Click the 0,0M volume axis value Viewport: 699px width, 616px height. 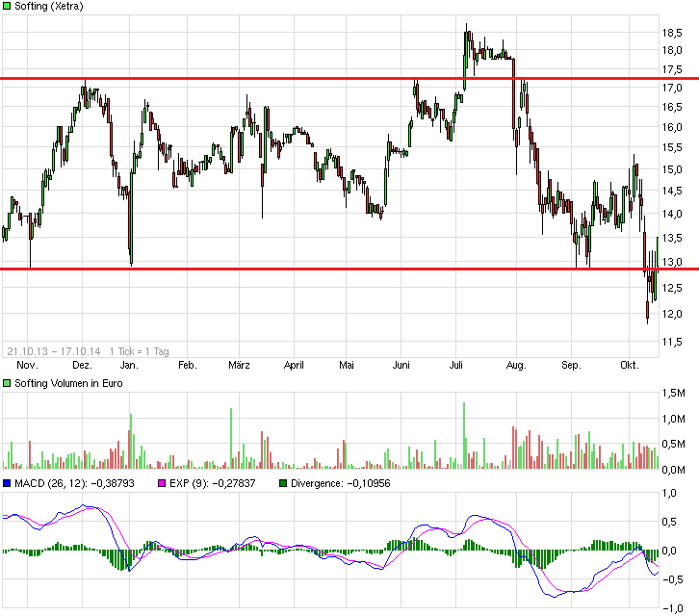(673, 470)
